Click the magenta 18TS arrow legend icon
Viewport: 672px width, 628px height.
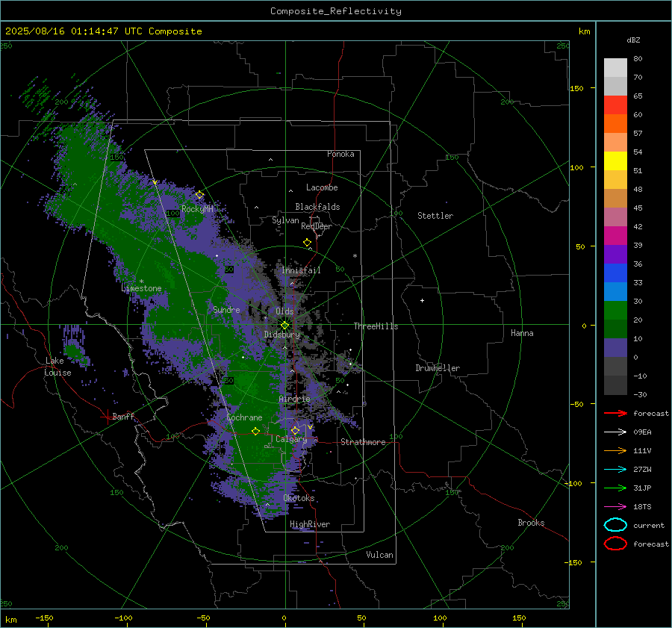point(615,507)
